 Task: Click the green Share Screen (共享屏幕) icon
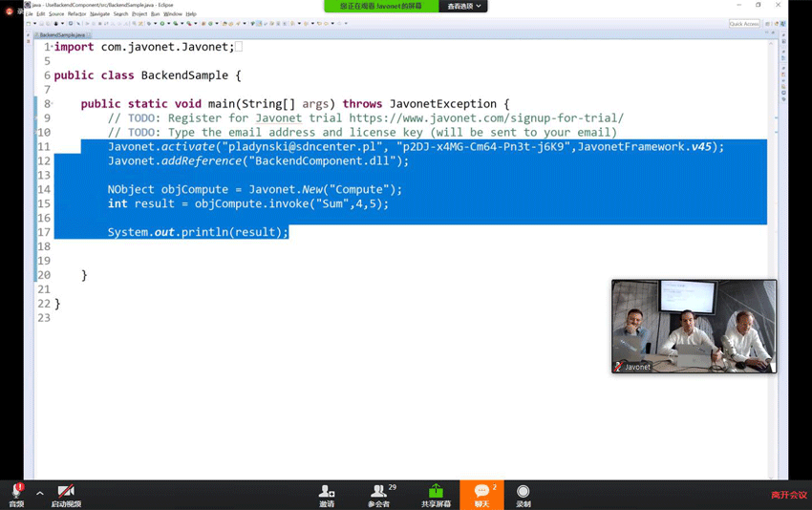coord(436,491)
